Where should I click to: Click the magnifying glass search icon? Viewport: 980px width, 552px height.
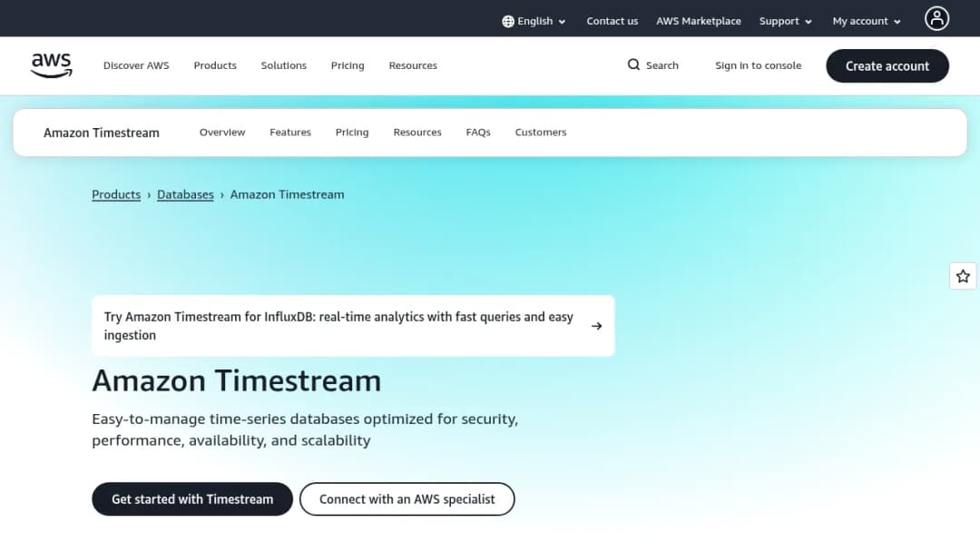[x=633, y=65]
